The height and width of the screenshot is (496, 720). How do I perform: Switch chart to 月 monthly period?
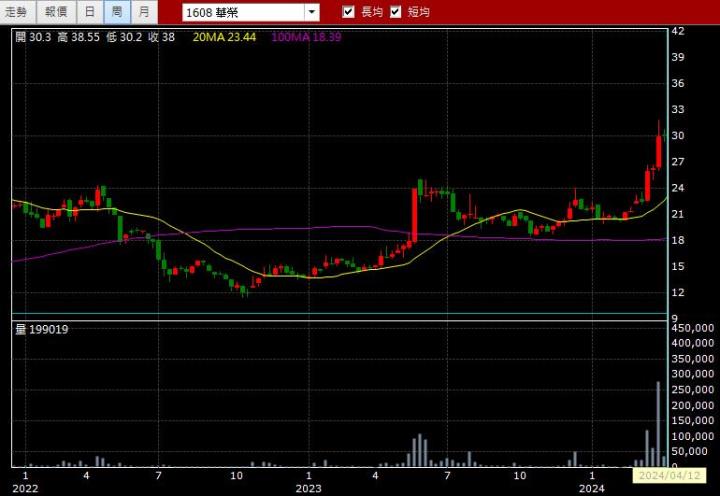coord(144,12)
